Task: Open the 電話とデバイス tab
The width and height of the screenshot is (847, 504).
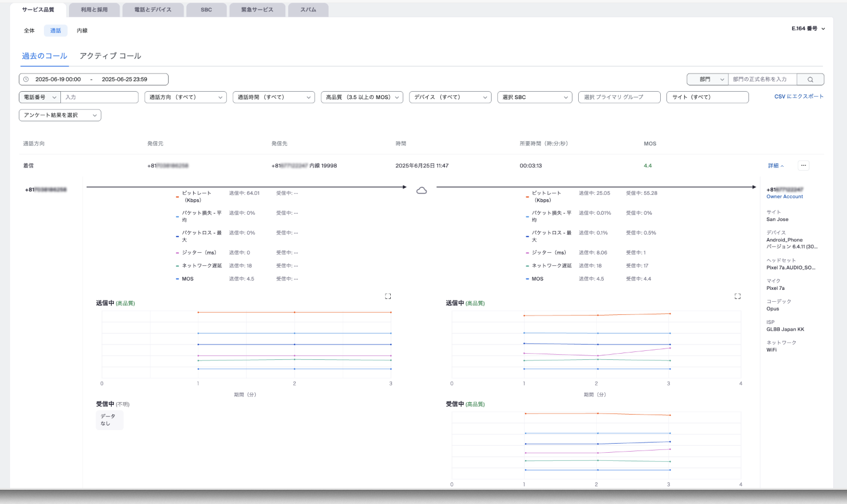Action: click(153, 10)
